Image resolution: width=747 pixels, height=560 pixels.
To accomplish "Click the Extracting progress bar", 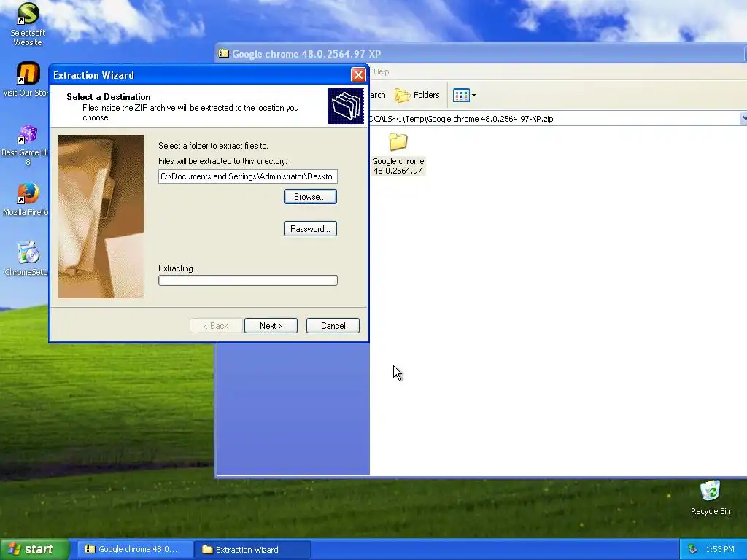I will [248, 281].
